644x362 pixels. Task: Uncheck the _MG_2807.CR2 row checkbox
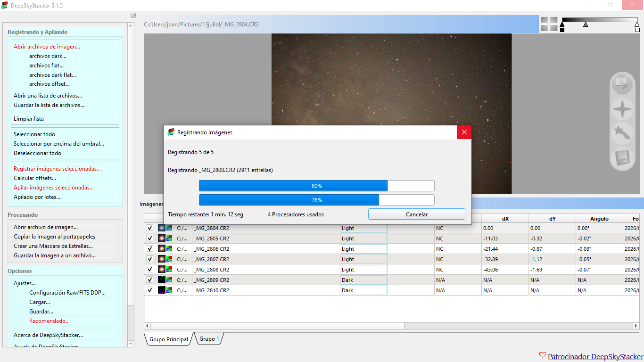[150, 259]
